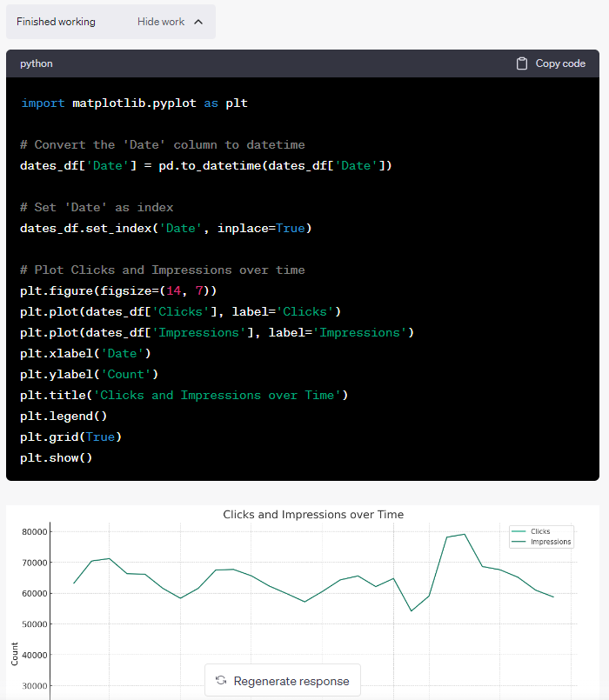
Task: Click the "# Set 'Date' as index" comment
Action: tap(97, 207)
